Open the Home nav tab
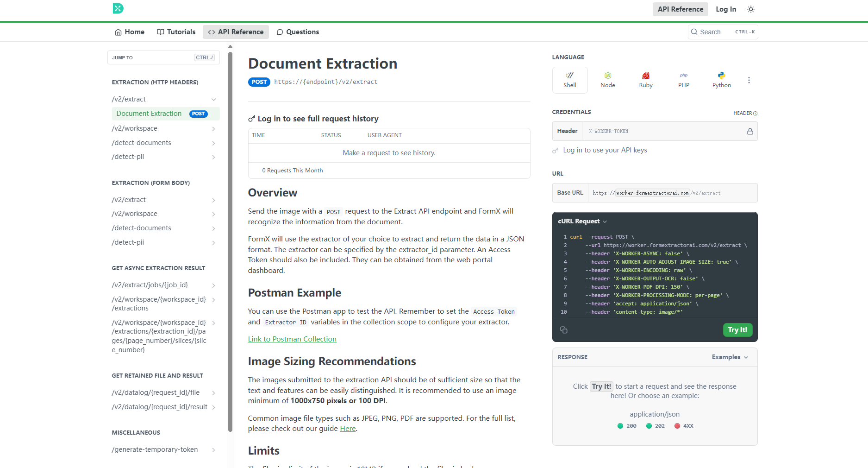The image size is (868, 468). click(x=130, y=32)
